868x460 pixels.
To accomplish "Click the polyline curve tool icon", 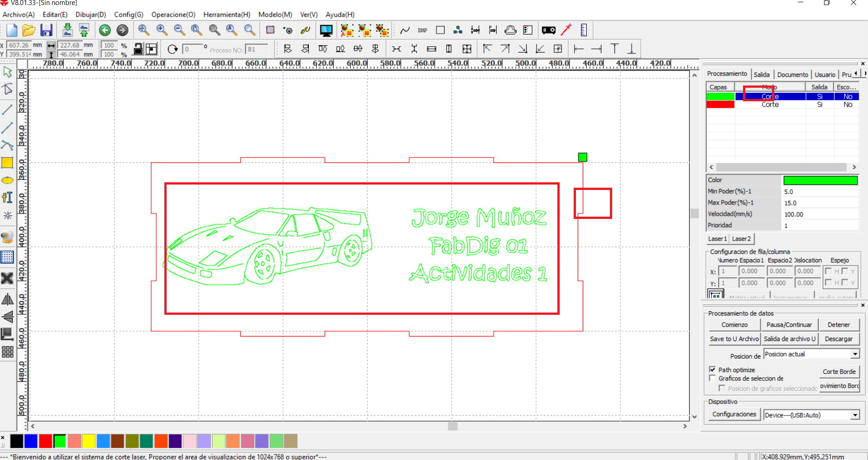I will pyautogui.click(x=405, y=30).
